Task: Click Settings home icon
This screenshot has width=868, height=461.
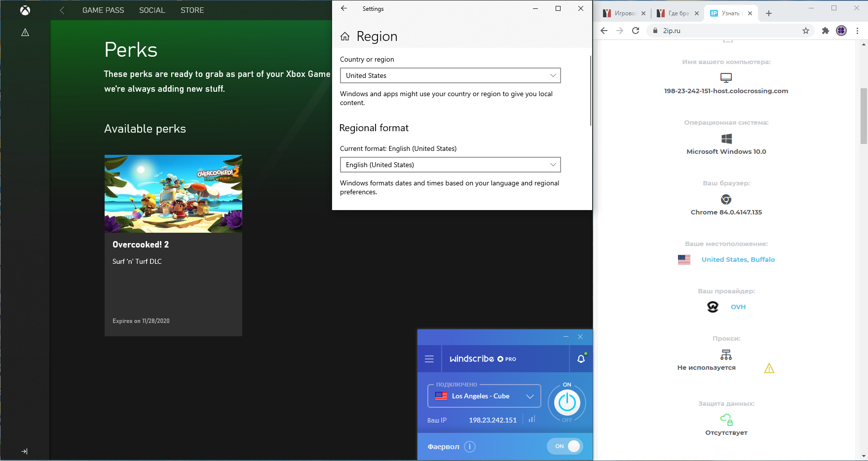Action: 345,36
